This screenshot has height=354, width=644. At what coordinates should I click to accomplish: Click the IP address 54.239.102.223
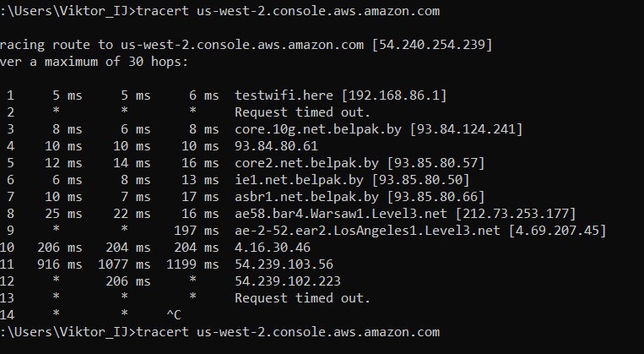click(x=288, y=280)
